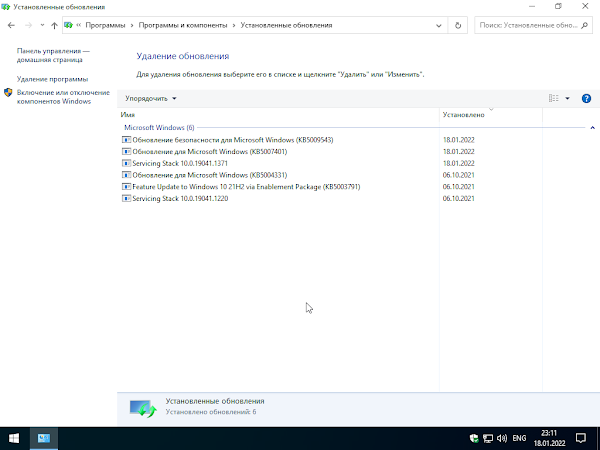Sort by the Установлено column header
This screenshot has height=450, width=600.
click(491, 115)
